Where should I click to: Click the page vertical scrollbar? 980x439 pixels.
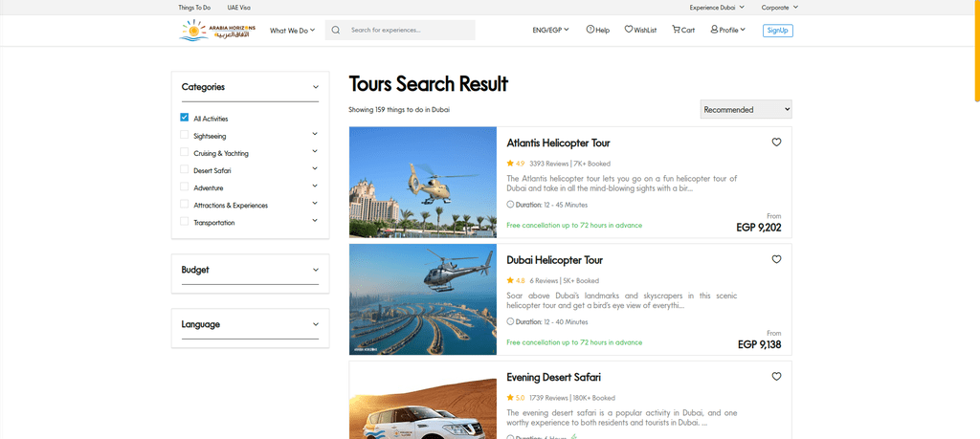(977, 50)
